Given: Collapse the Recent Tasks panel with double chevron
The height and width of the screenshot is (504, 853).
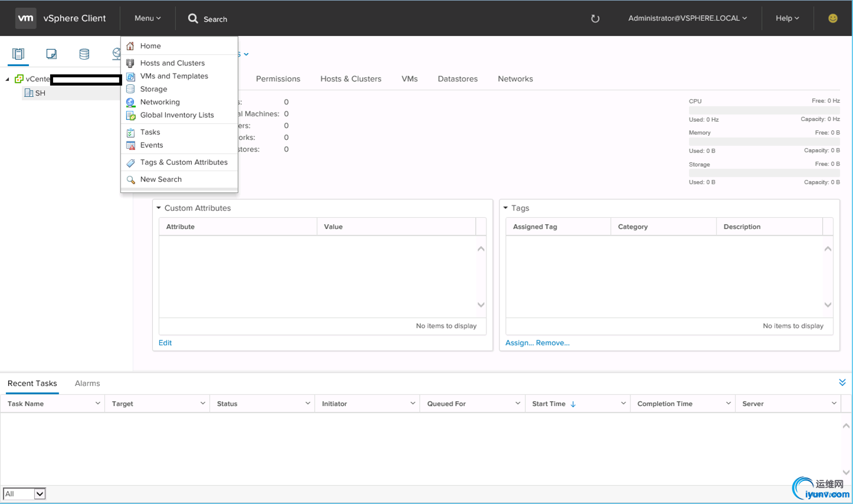Looking at the screenshot, I should tap(842, 383).
